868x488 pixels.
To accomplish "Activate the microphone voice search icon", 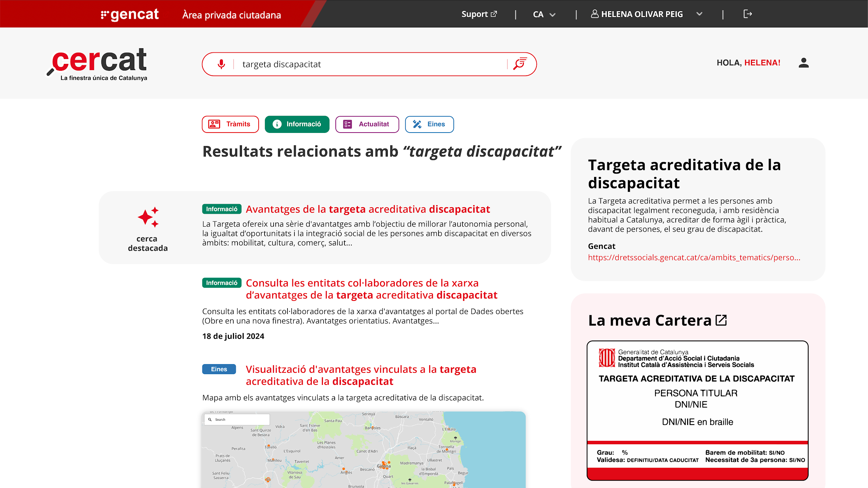I will 221,64.
